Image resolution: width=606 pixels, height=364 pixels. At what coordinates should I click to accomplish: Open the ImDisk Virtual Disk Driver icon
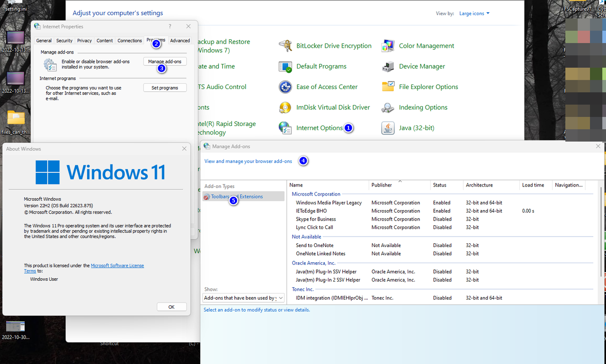pos(285,107)
